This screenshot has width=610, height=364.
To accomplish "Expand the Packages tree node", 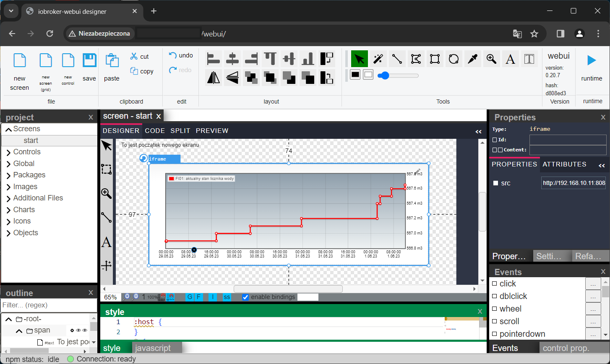I will coord(8,175).
